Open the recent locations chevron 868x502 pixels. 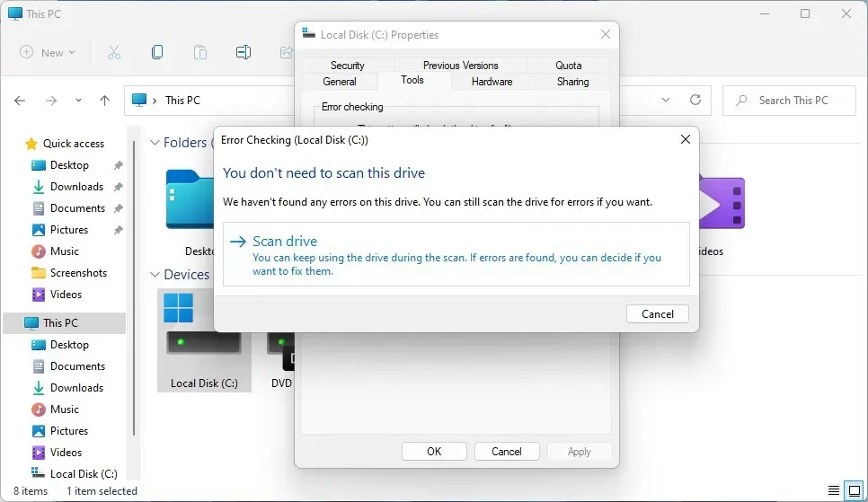coord(78,101)
